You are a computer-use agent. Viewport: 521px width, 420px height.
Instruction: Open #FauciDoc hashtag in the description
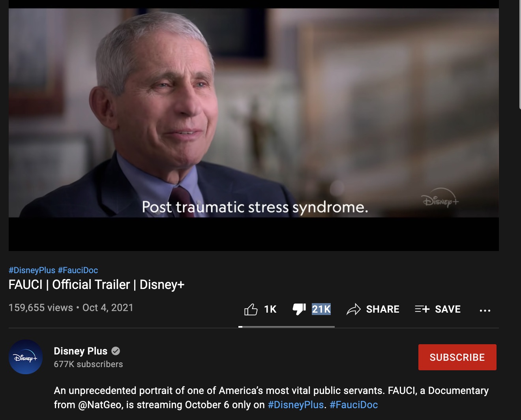point(354,405)
